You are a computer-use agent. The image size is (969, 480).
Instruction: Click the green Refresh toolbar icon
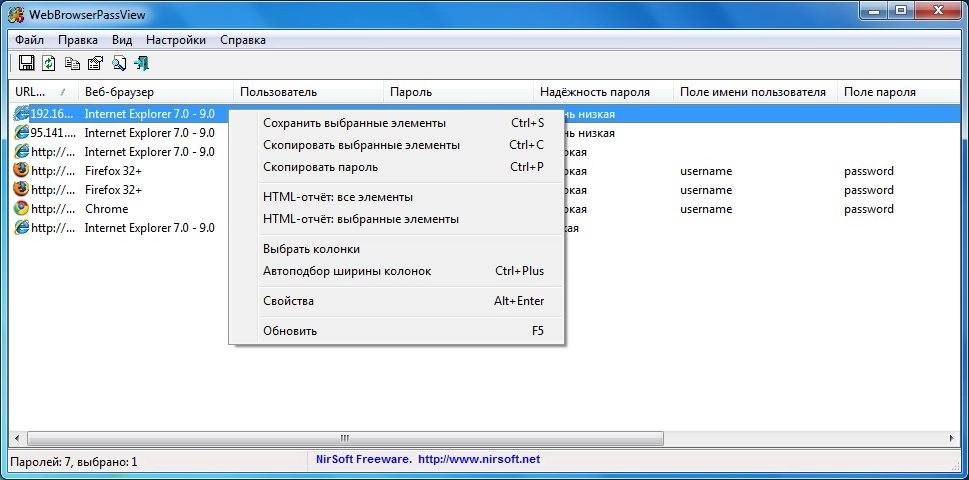(49, 63)
